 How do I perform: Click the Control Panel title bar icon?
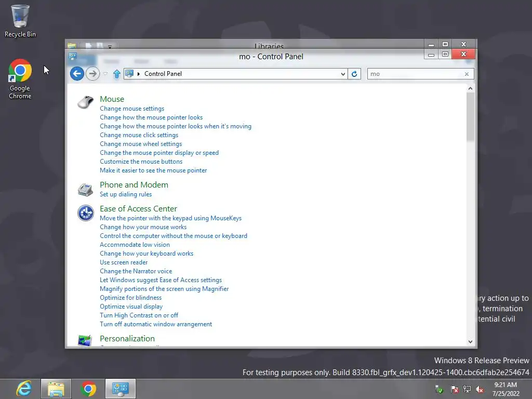(73, 56)
